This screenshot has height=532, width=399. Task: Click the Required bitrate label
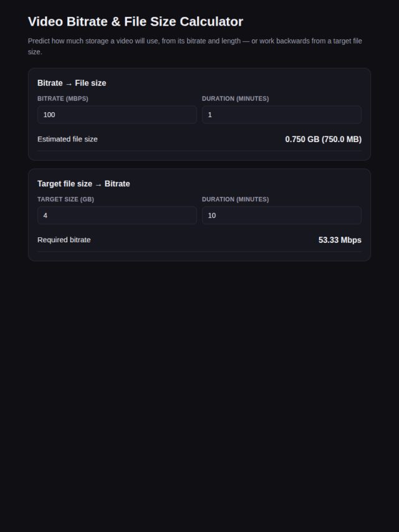coord(64,240)
